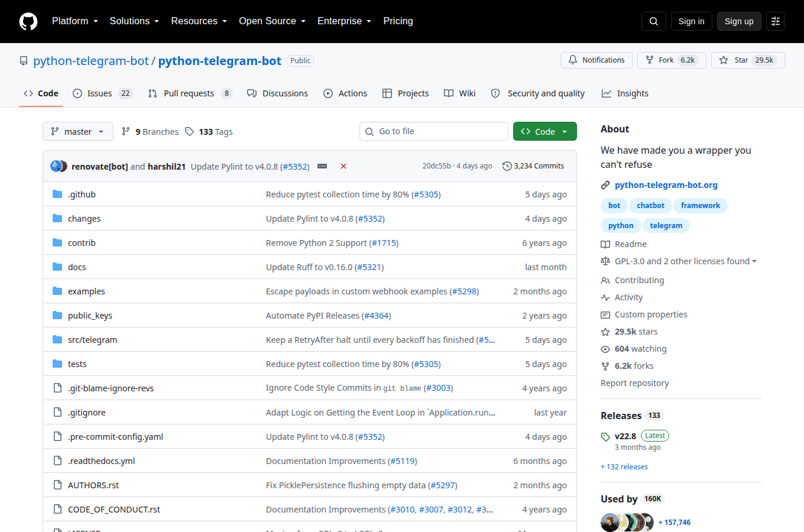
Task: Open commit hash 20dc55b link
Action: pyautogui.click(x=436, y=166)
